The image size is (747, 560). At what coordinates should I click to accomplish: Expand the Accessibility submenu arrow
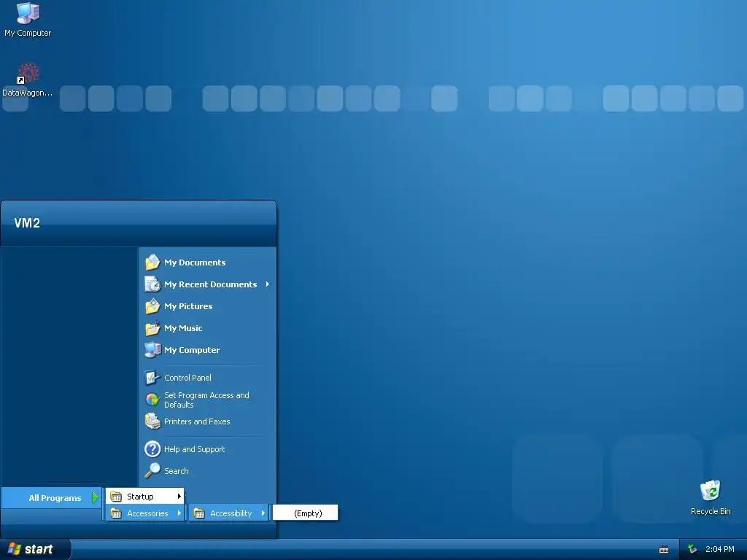[263, 513]
